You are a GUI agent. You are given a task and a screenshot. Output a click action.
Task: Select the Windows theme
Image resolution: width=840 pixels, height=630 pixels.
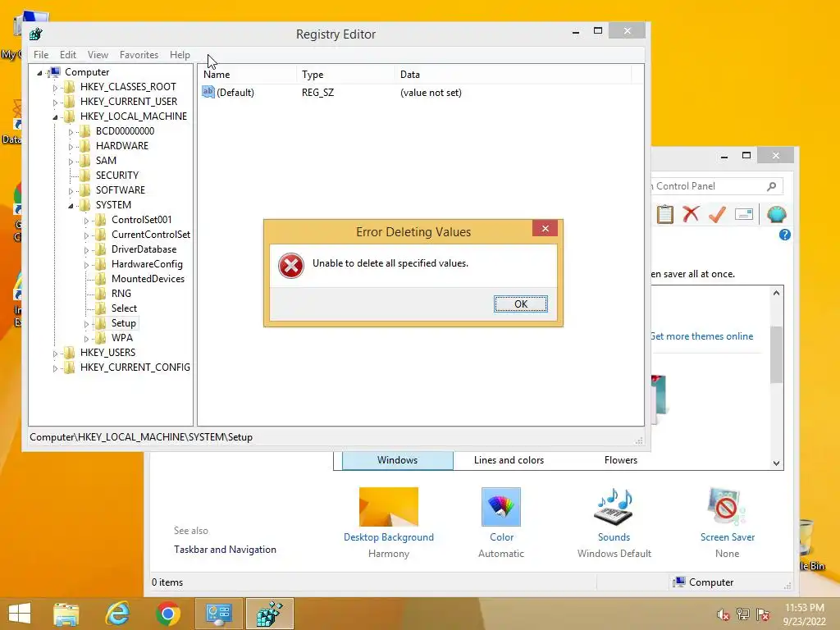pyautogui.click(x=398, y=460)
